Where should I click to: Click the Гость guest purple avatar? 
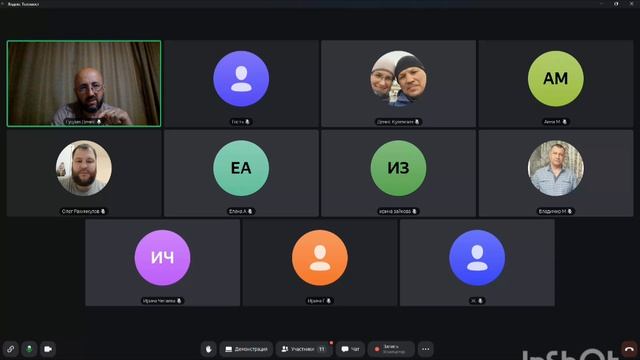[241, 78]
